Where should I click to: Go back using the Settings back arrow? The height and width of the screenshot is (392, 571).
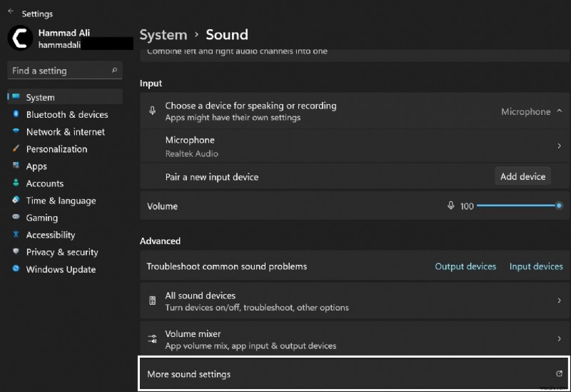pyautogui.click(x=11, y=11)
